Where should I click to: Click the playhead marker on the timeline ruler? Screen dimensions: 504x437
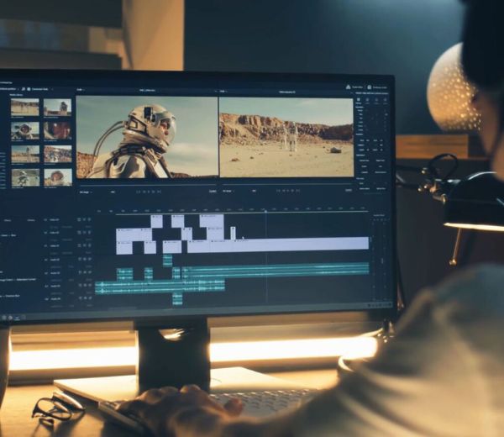266,211
